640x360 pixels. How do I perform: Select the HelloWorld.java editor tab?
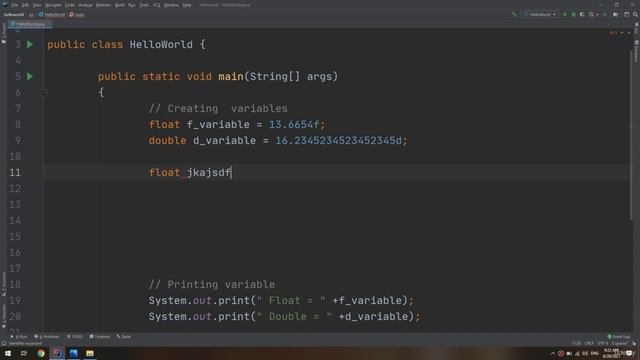pos(30,24)
